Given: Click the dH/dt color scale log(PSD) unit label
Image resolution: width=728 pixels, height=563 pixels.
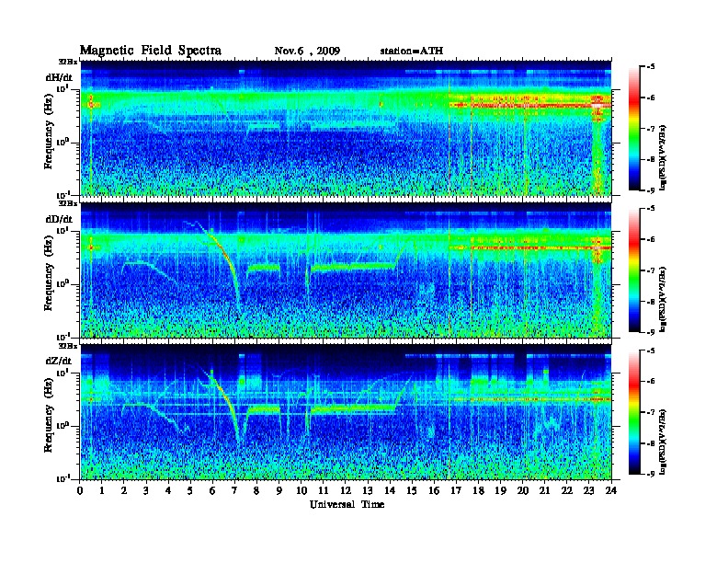Looking at the screenshot, I should click(x=664, y=158).
